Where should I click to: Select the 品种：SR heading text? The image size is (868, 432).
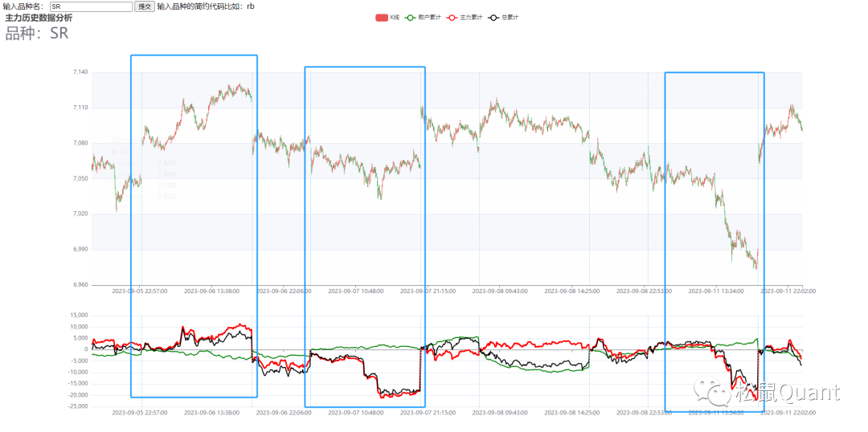37,34
